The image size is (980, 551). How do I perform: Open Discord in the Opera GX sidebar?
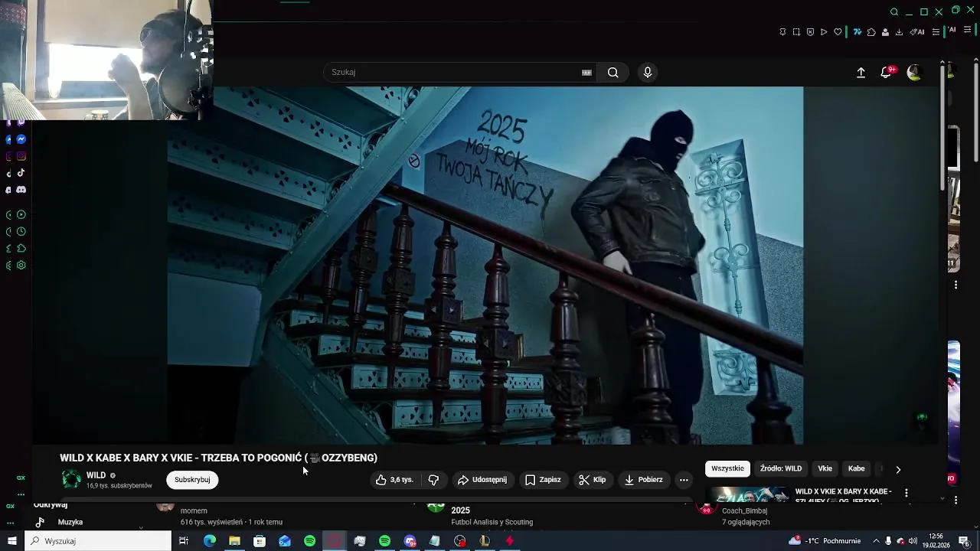click(21, 190)
